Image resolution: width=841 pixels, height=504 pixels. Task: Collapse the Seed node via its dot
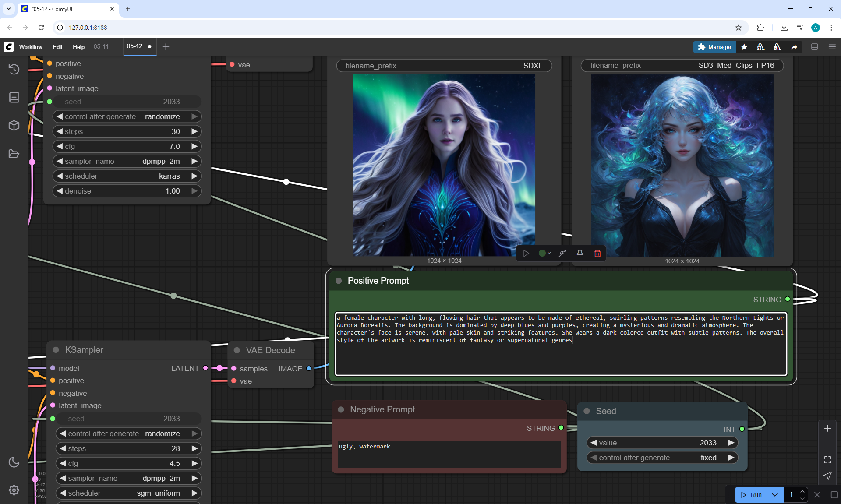tap(587, 411)
